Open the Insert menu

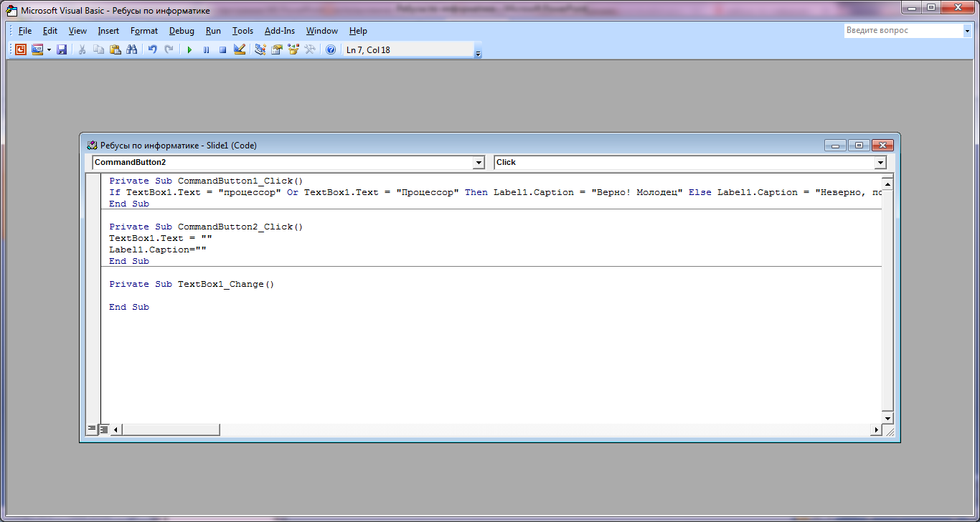coord(108,31)
